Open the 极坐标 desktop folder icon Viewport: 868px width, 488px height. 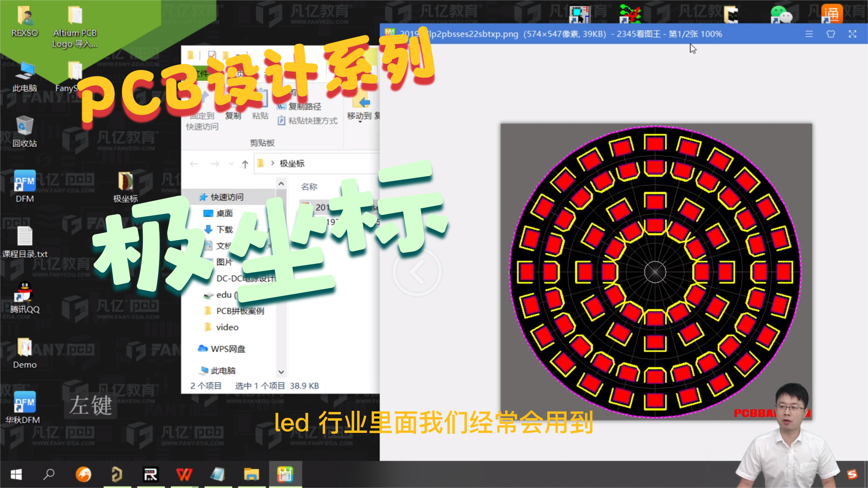coord(125,187)
